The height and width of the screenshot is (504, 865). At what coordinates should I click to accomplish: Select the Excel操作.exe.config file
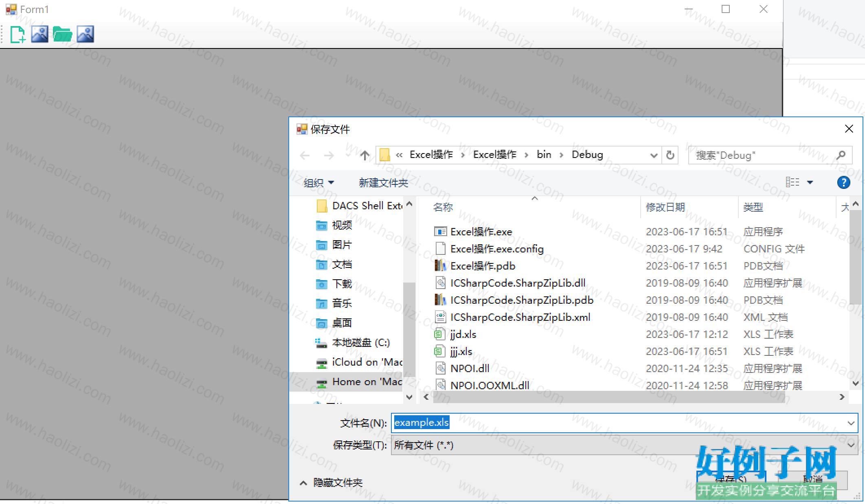coord(489,249)
